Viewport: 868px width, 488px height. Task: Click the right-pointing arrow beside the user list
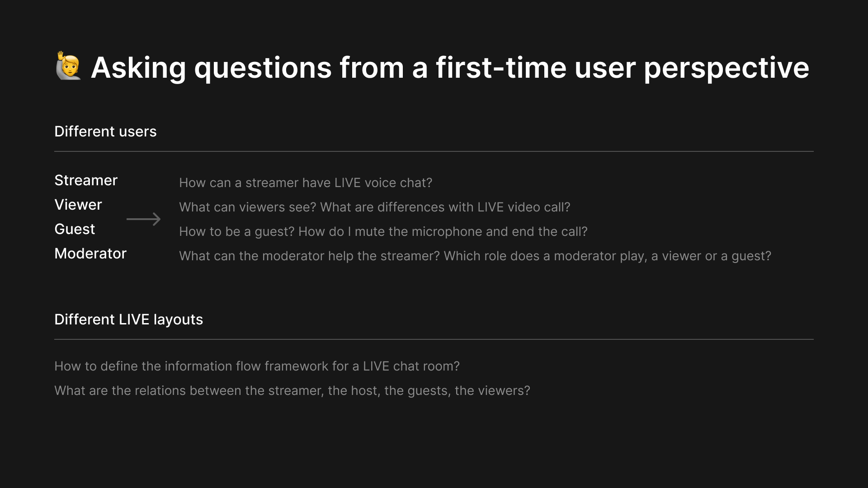pyautogui.click(x=143, y=219)
